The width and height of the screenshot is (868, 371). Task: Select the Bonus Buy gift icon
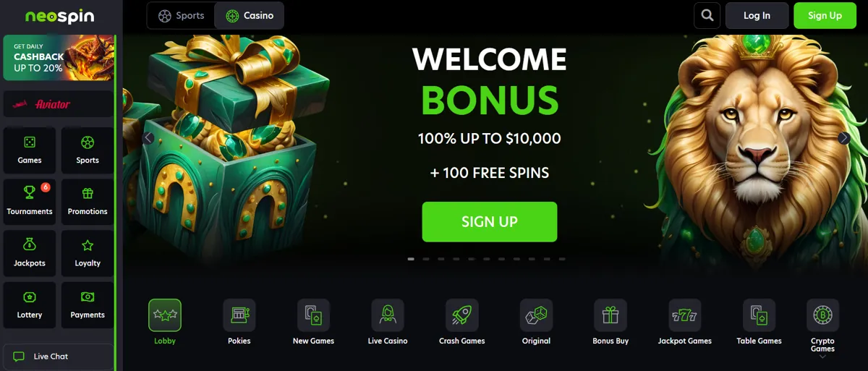[x=610, y=315]
